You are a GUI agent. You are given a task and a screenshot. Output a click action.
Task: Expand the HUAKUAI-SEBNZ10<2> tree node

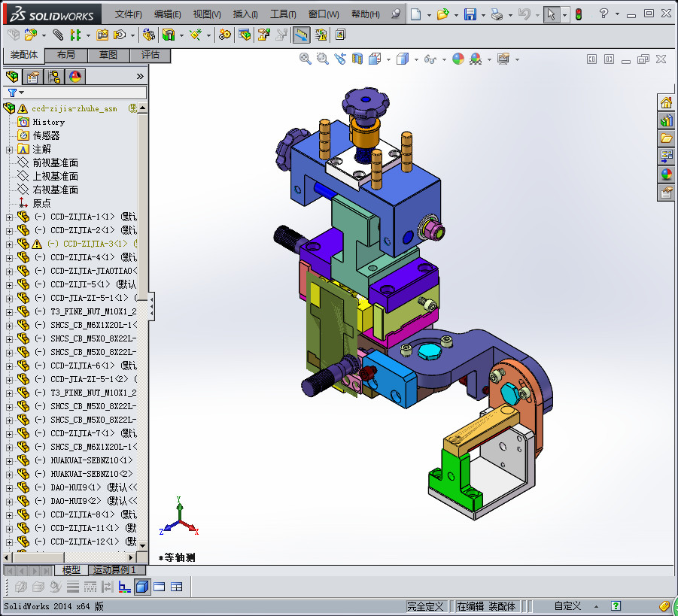9,474
